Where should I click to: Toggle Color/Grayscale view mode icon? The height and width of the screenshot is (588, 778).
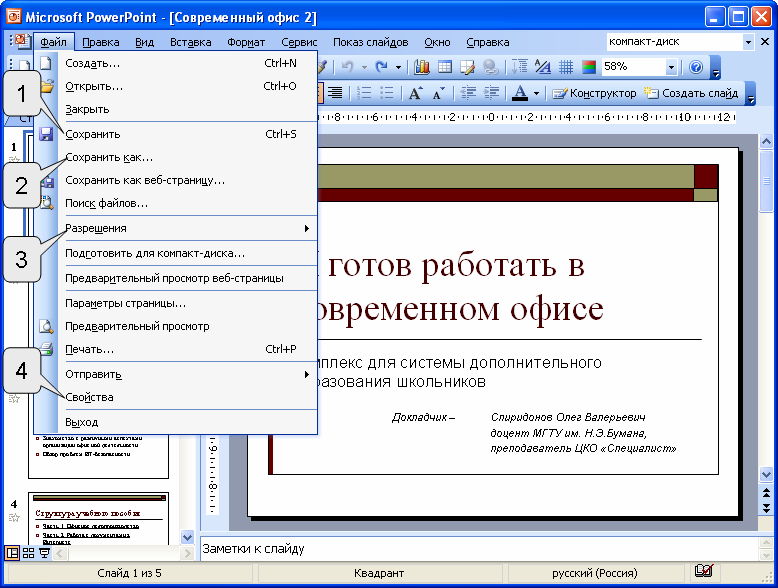[588, 67]
